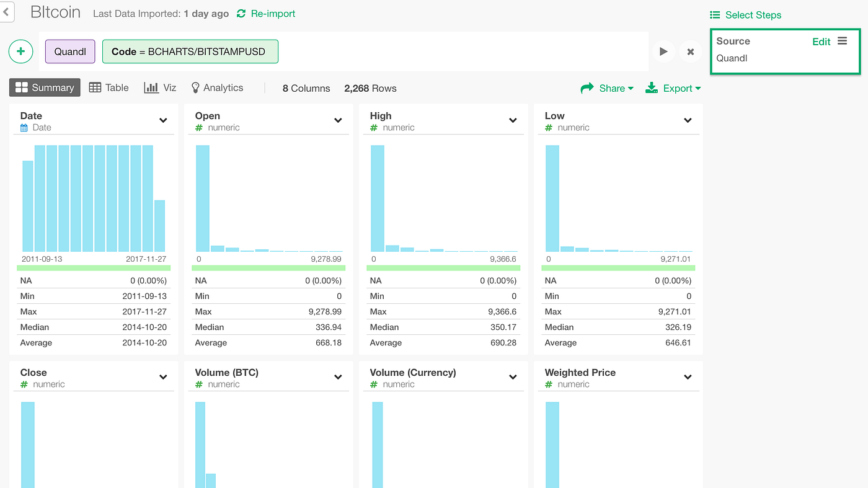Click the Share arrow icon
This screenshot has height=488, width=868.
[x=588, y=88]
